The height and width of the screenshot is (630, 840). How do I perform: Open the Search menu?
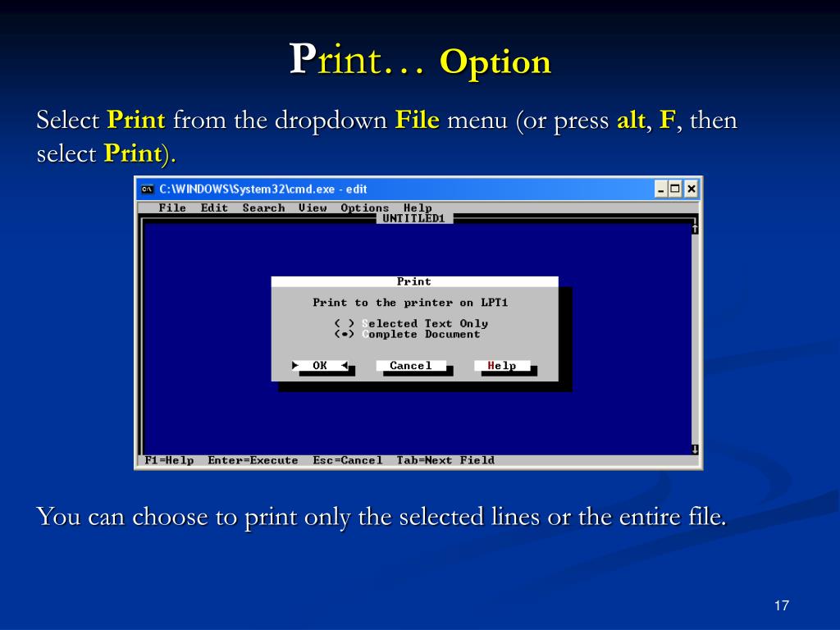[263, 208]
